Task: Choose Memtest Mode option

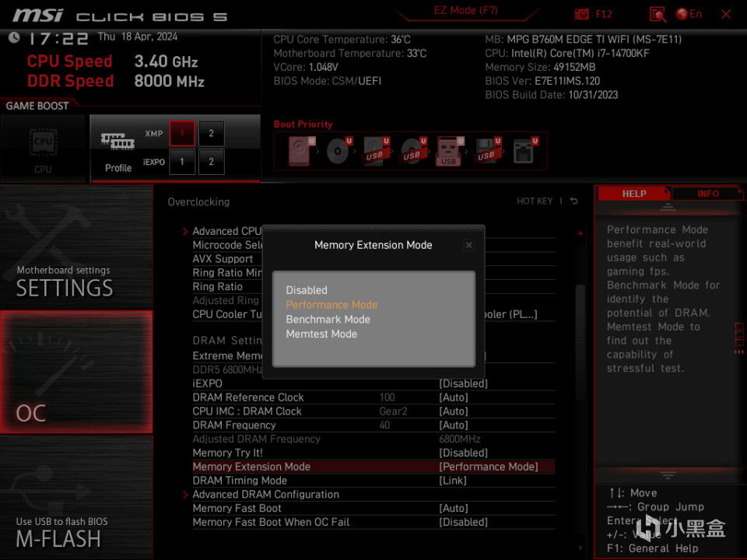Action: (x=321, y=334)
